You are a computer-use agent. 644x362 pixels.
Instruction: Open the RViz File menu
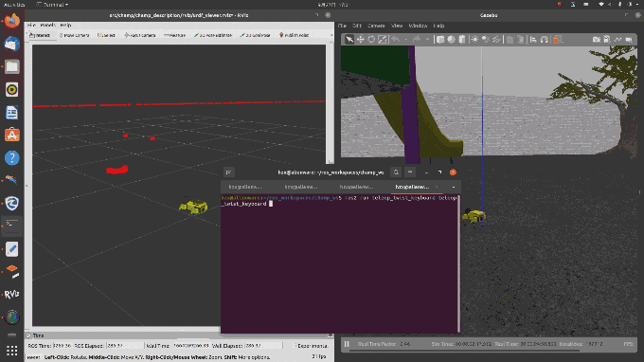coord(31,25)
